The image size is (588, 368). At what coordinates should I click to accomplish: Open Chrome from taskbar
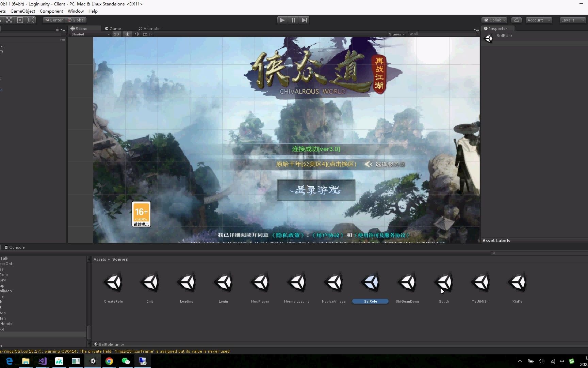click(x=109, y=361)
